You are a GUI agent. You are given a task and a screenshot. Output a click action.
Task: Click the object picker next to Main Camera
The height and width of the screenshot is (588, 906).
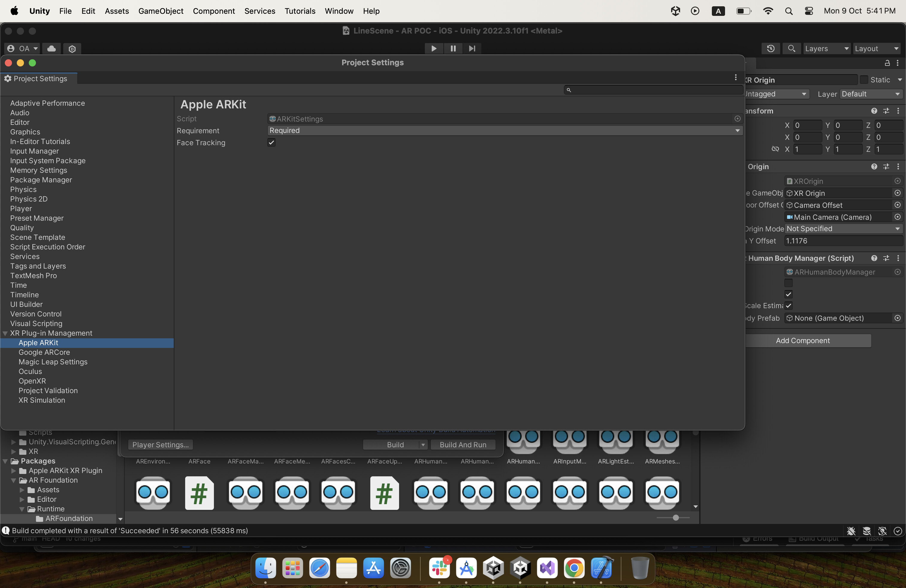click(897, 217)
